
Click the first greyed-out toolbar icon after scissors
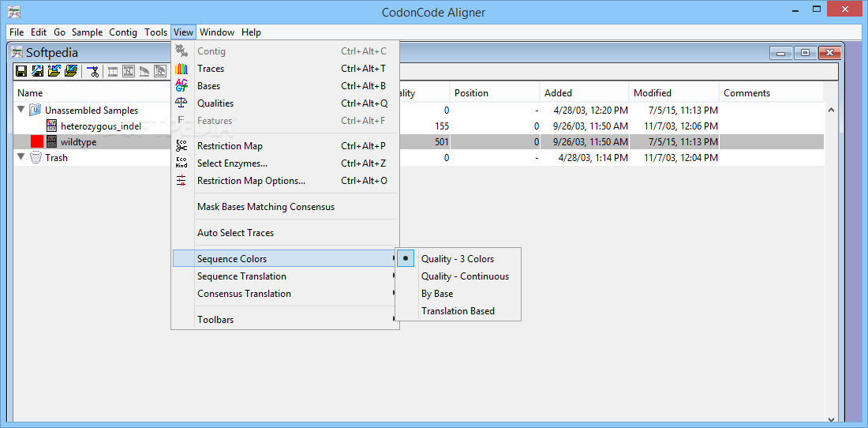pos(112,71)
